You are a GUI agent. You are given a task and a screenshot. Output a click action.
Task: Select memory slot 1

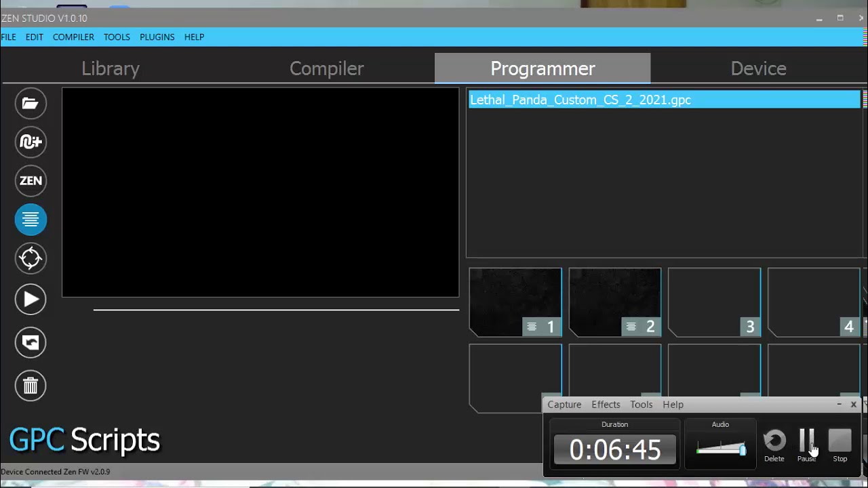pos(515,302)
